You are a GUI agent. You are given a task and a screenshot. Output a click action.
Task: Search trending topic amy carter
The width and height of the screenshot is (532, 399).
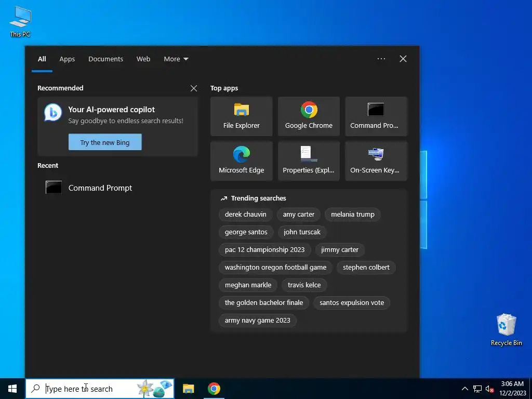tap(299, 215)
